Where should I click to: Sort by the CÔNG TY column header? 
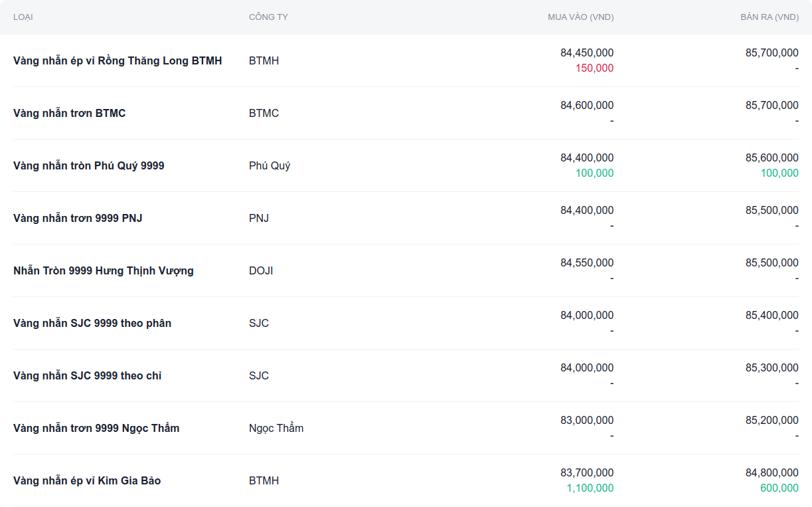coord(268,17)
